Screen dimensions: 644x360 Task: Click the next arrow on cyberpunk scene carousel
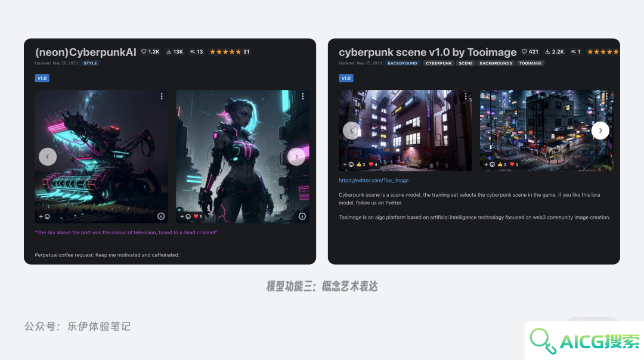click(600, 131)
